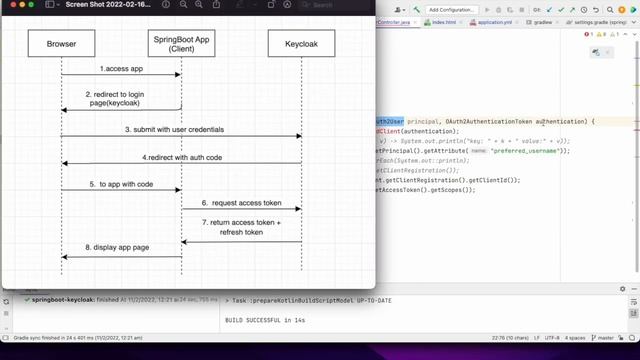Rollback changes with the undo arrow
Screen dimensions: 640x360
(596, 10)
